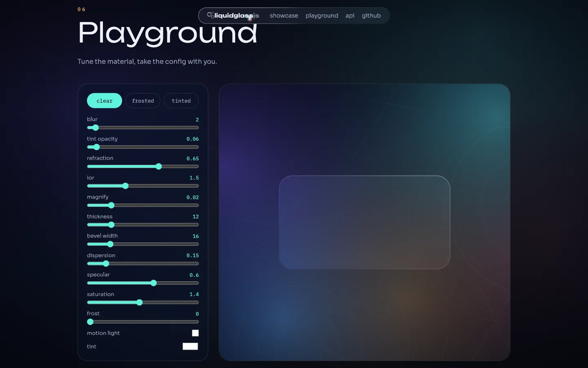588x368 pixels.
Task: Adjust the saturation slider
Action: (x=143, y=302)
